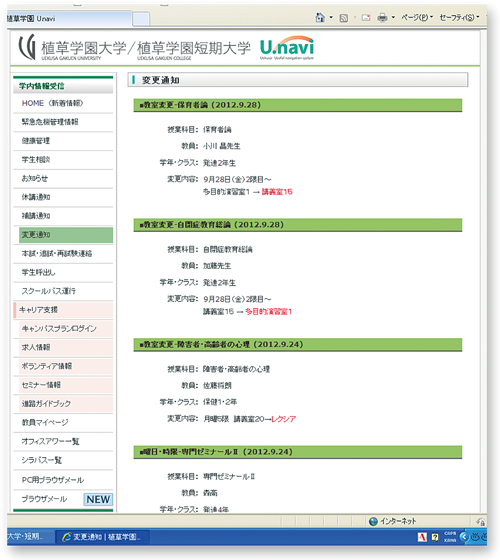Click red text 講義室15 in first notice

tap(277, 192)
